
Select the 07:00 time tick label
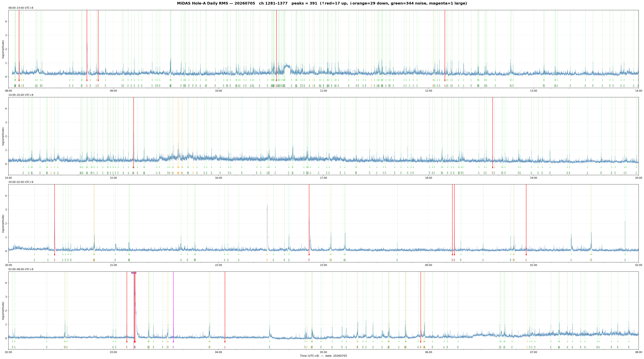[534, 352]
